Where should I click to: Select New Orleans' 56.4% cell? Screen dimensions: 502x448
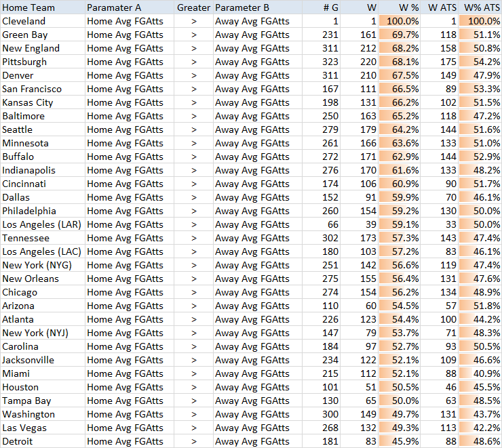399,279
